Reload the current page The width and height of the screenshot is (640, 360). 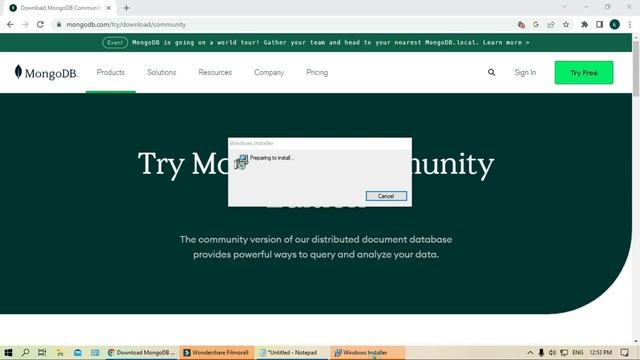[x=40, y=24]
